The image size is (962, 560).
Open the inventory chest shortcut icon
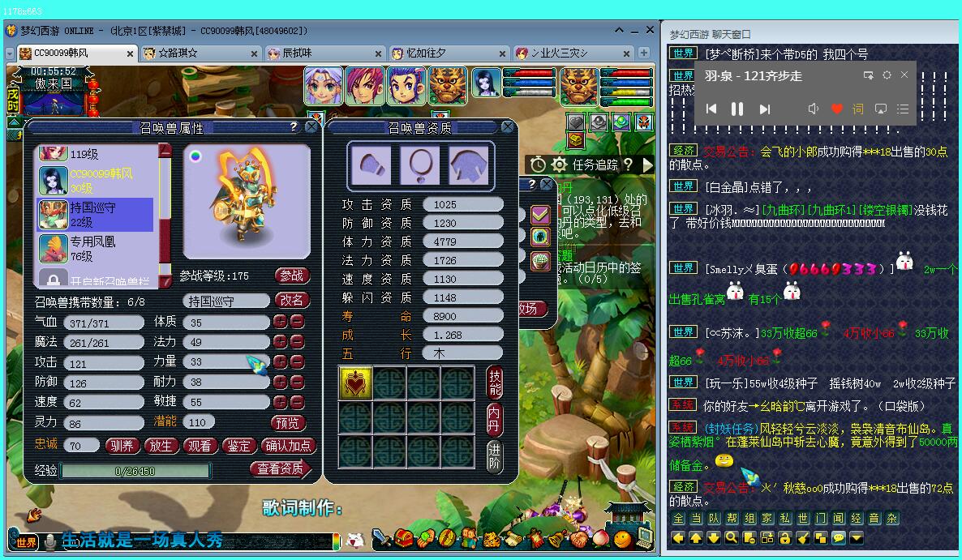pyautogui.click(x=403, y=539)
